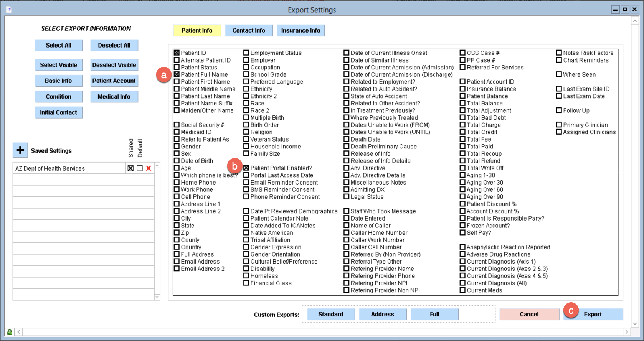Click the document icon in the title bar
Viewport: 644px width, 341px height.
click(x=8, y=10)
